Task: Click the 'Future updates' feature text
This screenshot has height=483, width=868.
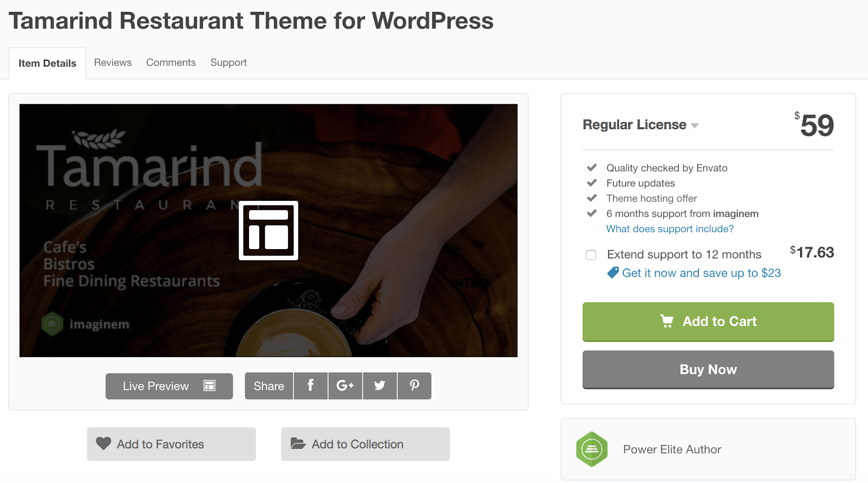Action: [641, 183]
